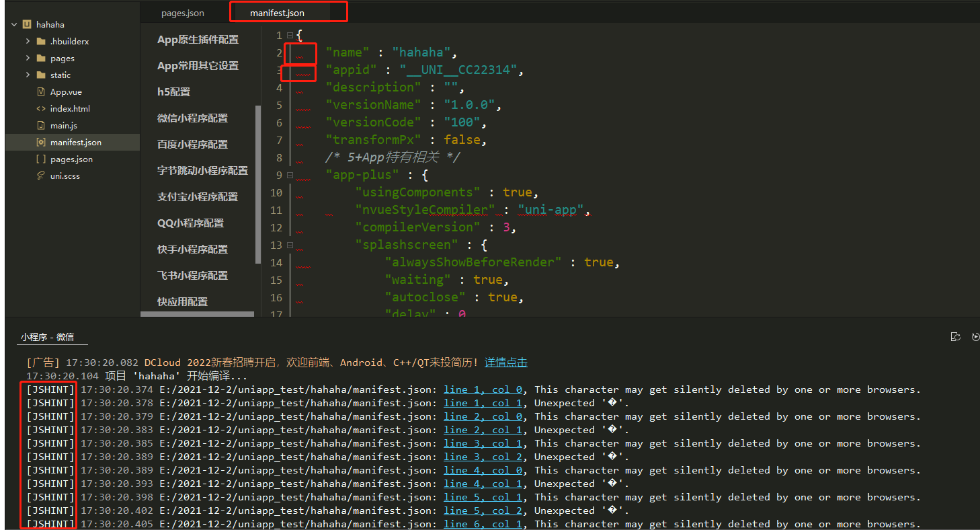
Task: Fold the "splashscreen" block at line 13
Action: [290, 245]
